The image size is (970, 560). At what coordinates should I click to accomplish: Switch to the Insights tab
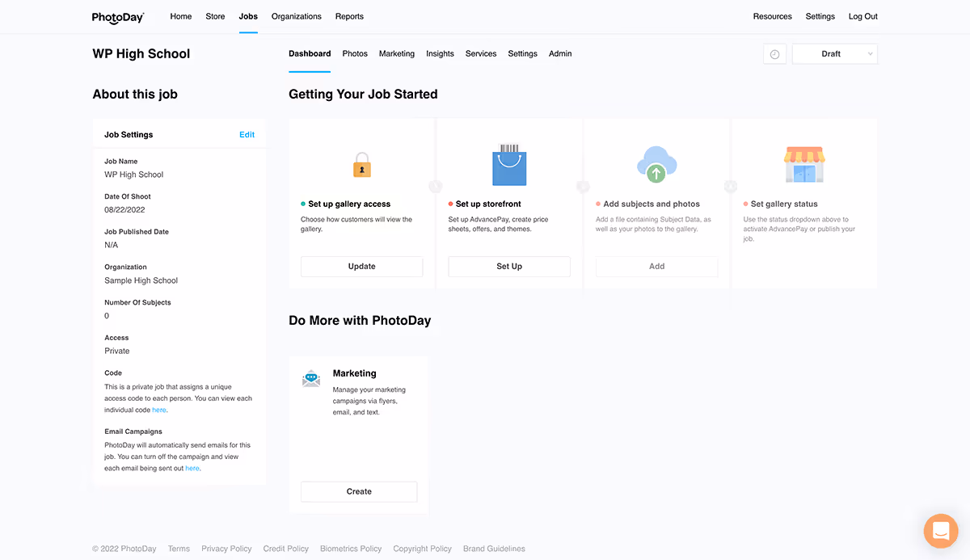click(440, 53)
